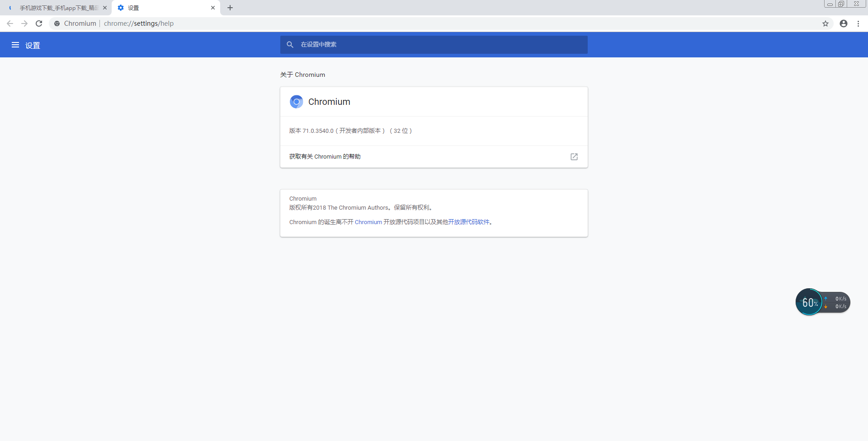Open the 开放源代码软件 link

pos(469,222)
